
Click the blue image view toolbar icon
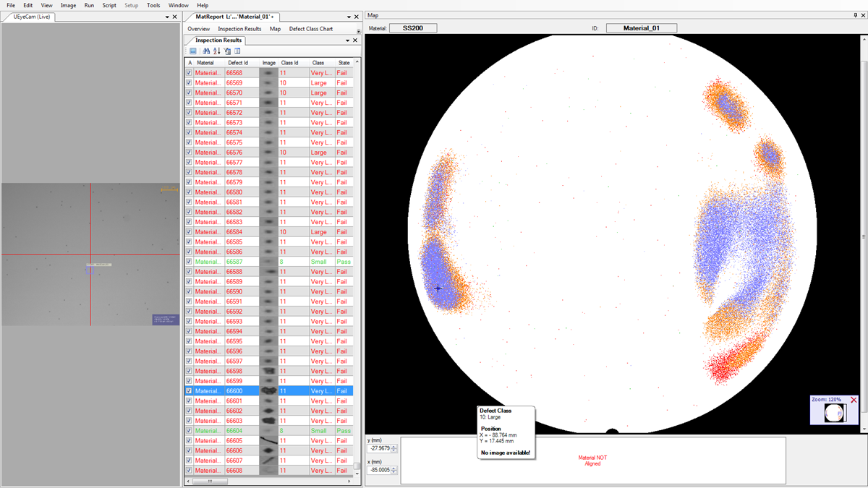pos(193,51)
